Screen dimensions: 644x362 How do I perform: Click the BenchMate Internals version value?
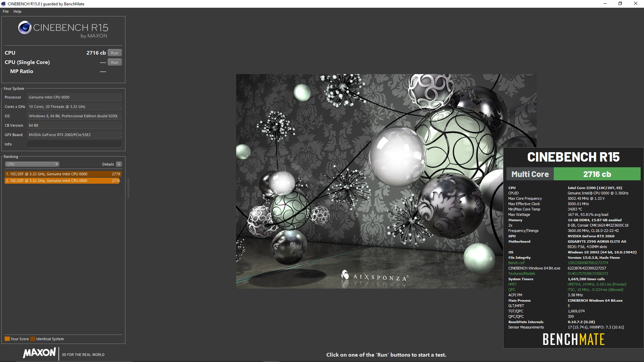(x=581, y=322)
